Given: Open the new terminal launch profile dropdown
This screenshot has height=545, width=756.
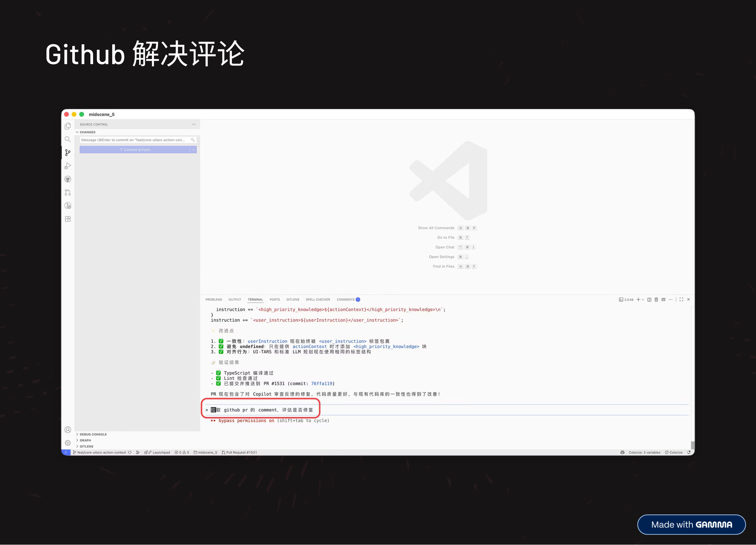Looking at the screenshot, I should (643, 300).
